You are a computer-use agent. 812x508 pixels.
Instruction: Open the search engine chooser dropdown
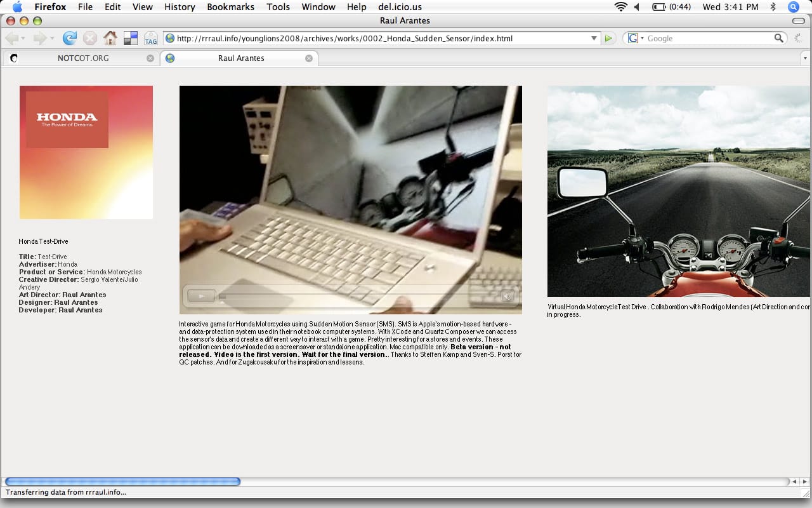[x=636, y=38]
